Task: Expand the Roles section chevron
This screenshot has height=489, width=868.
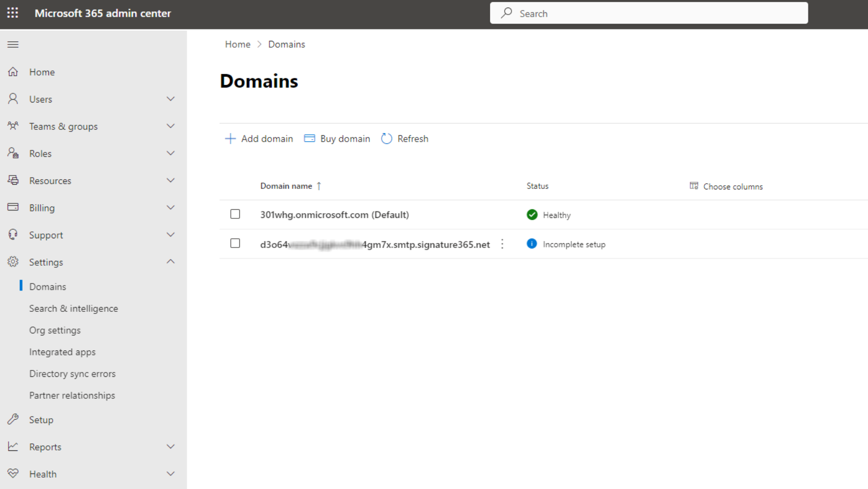Action: (171, 153)
